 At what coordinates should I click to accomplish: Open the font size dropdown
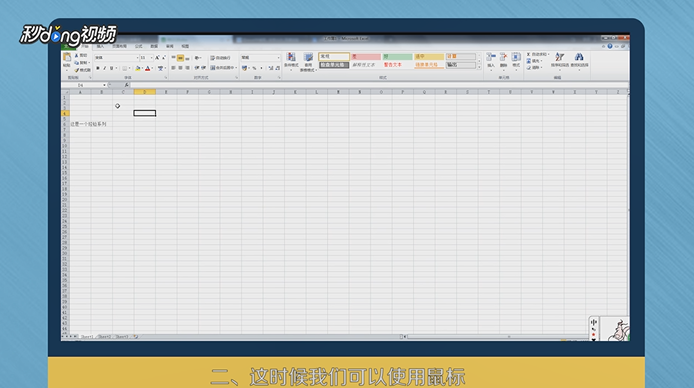[x=151, y=58]
